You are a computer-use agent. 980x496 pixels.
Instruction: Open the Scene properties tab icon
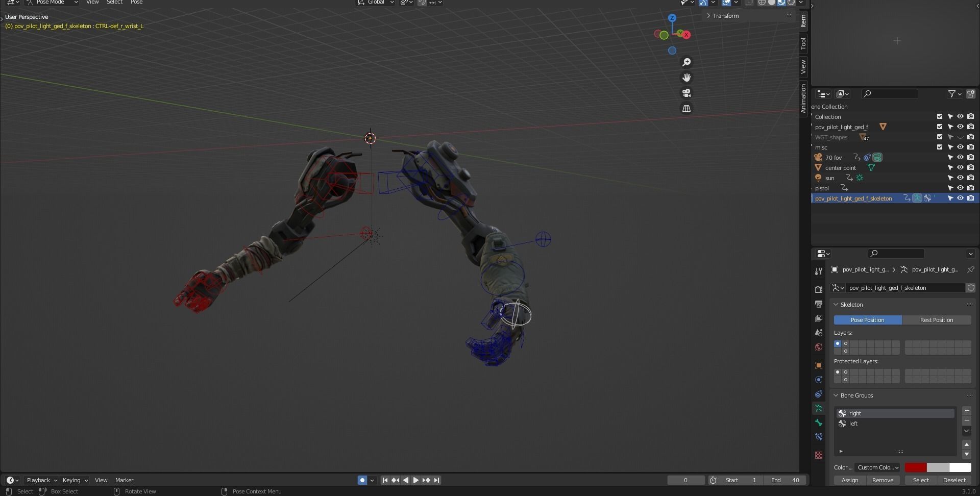pos(819,332)
